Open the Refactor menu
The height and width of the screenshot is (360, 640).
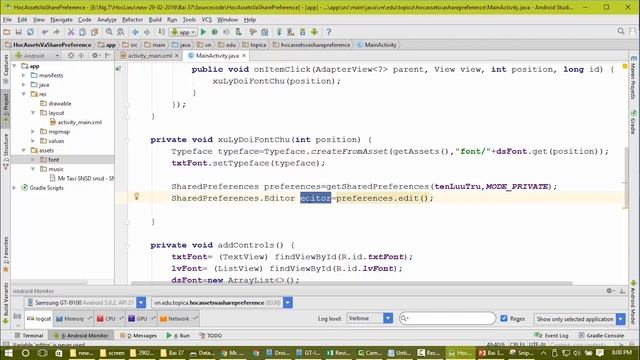click(132, 20)
